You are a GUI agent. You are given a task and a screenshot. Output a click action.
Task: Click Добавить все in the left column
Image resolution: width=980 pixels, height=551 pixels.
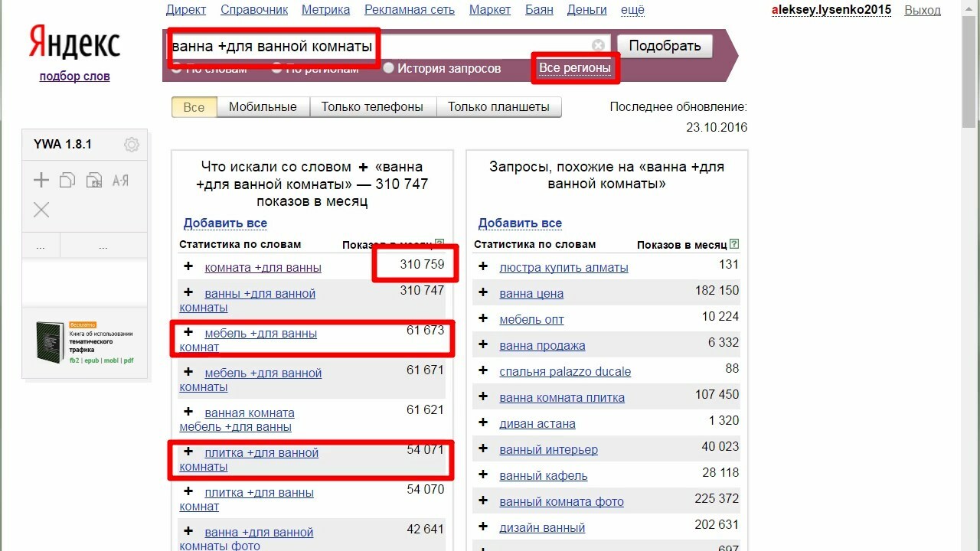tap(225, 223)
